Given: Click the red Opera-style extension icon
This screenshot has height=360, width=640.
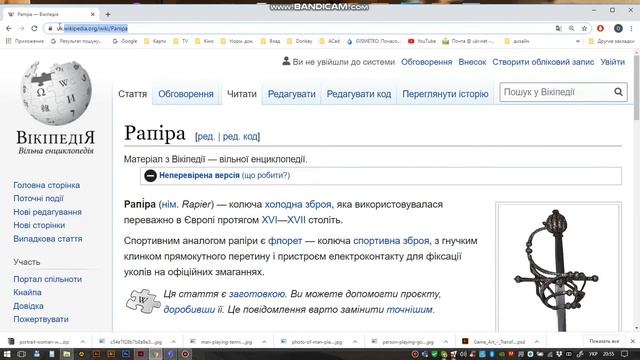Looking at the screenshot, I should (600, 28).
